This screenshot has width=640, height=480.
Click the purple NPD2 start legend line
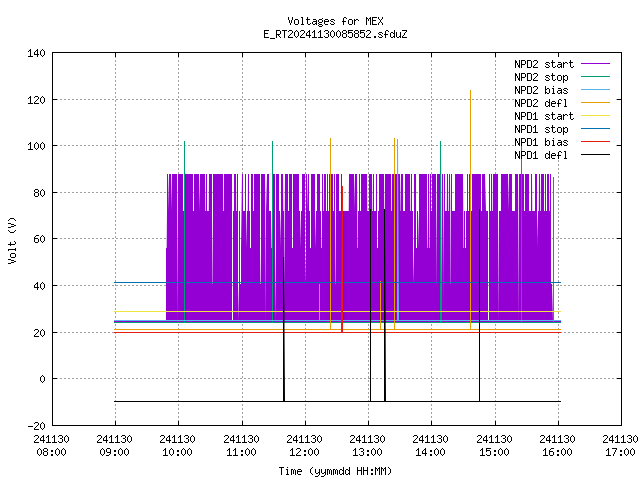coord(596,64)
